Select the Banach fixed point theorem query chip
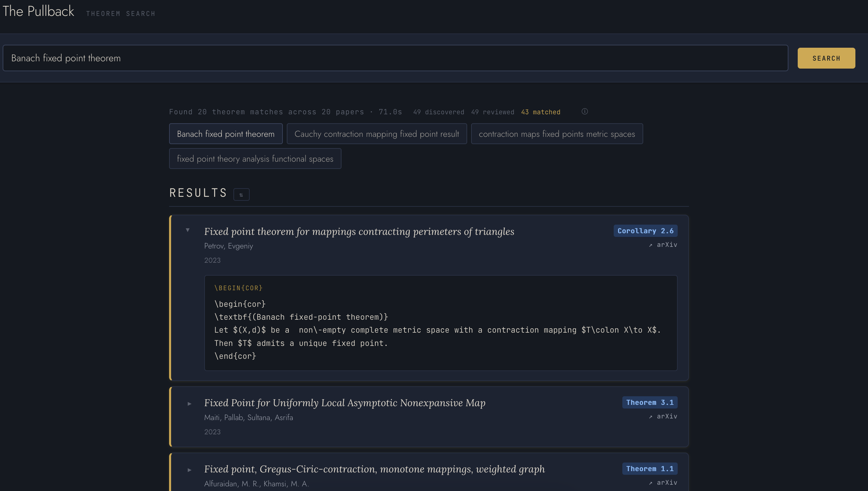868x491 pixels. coord(226,134)
